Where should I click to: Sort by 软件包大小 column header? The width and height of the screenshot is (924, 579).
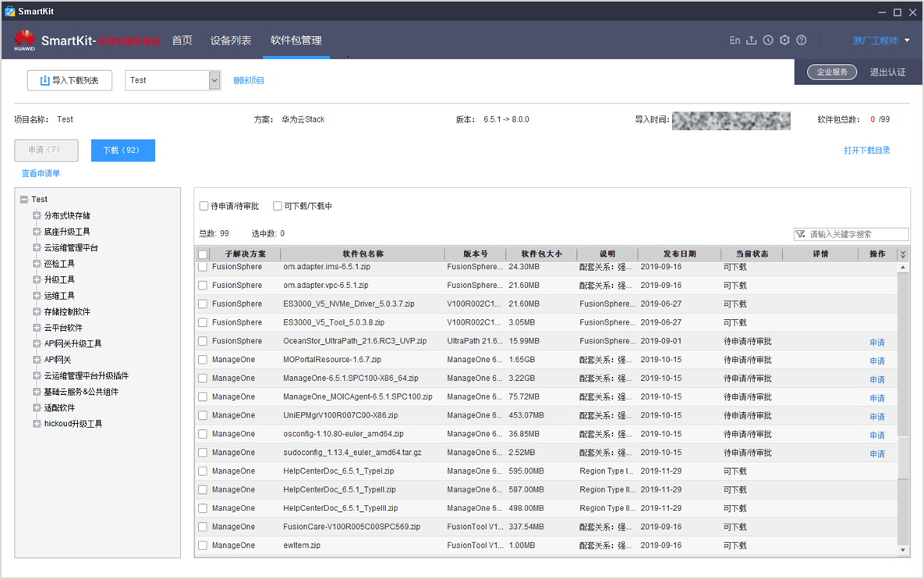tap(541, 254)
